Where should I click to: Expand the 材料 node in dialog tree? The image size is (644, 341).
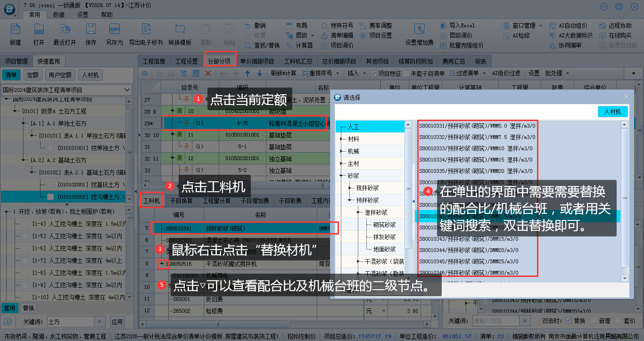click(342, 139)
